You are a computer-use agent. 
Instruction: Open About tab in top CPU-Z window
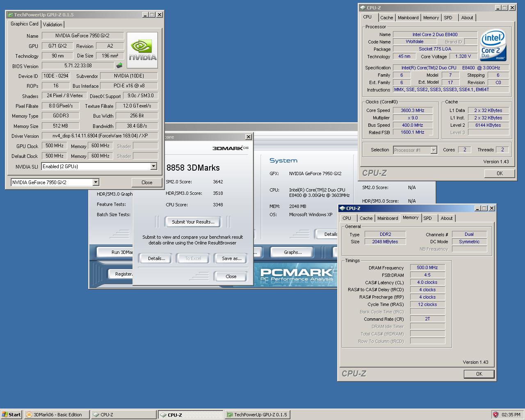point(467,18)
